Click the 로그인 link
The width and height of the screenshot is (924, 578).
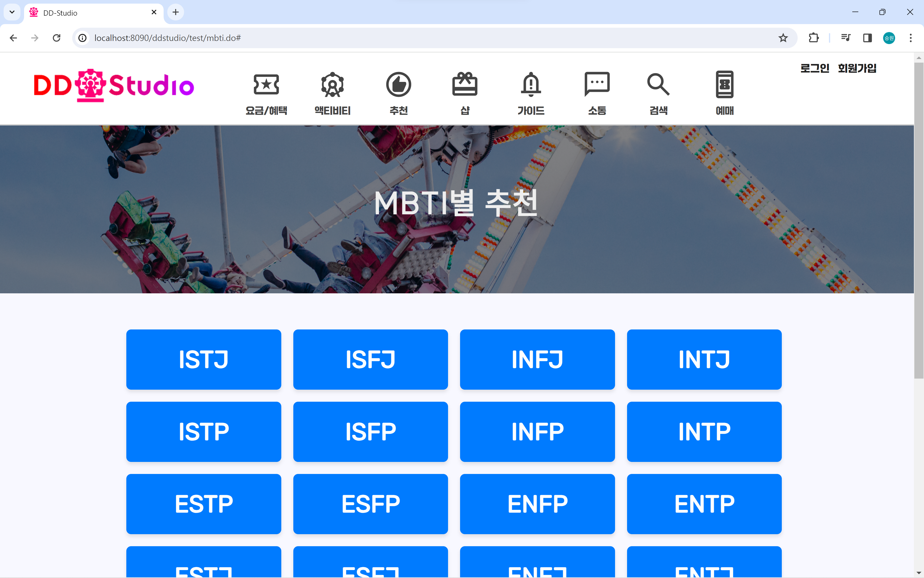pyautogui.click(x=815, y=68)
